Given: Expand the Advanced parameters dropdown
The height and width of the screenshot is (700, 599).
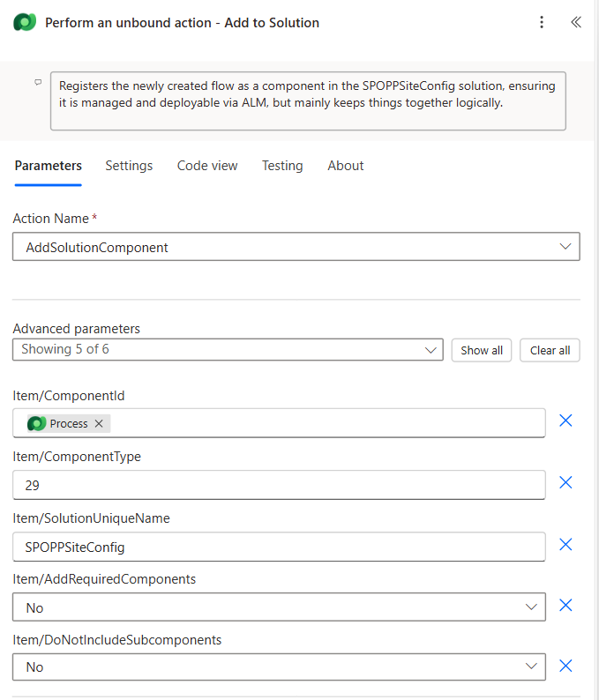Looking at the screenshot, I should pyautogui.click(x=228, y=349).
